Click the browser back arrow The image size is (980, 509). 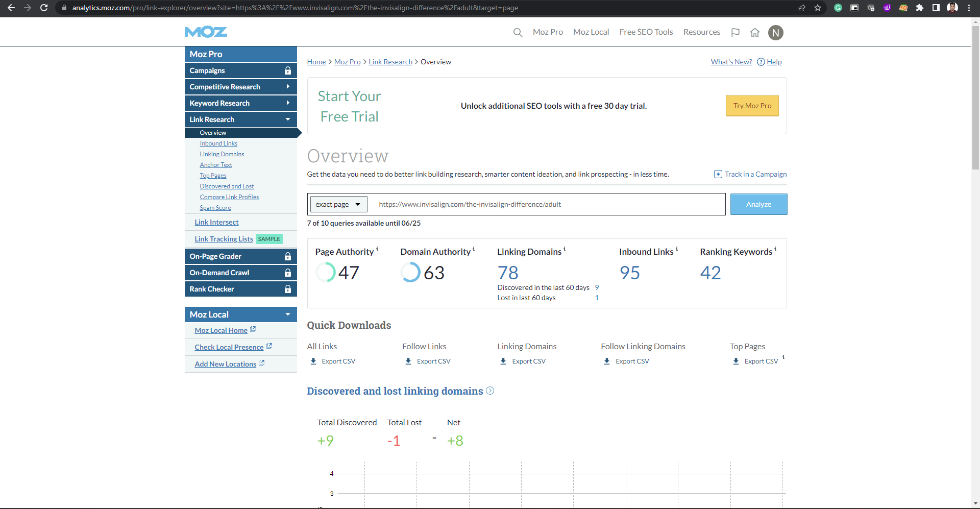click(x=11, y=8)
